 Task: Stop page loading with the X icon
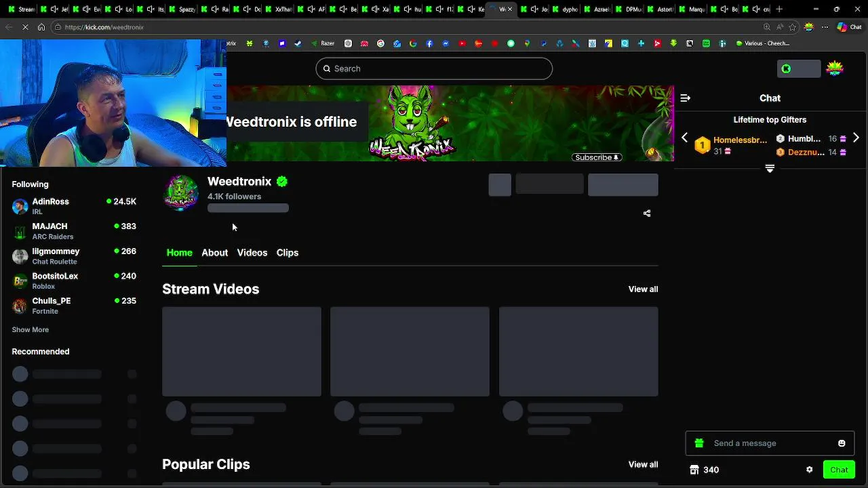point(25,27)
